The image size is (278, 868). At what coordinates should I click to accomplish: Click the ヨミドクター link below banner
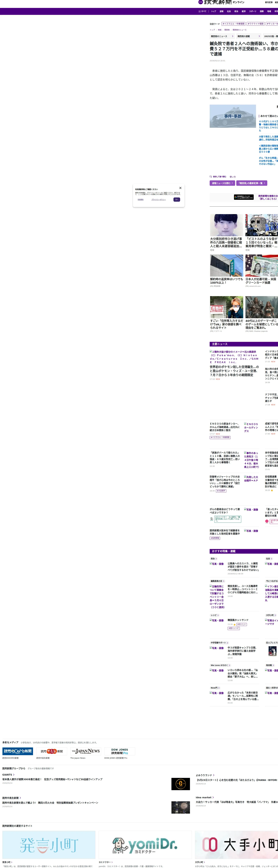(106, 862)
